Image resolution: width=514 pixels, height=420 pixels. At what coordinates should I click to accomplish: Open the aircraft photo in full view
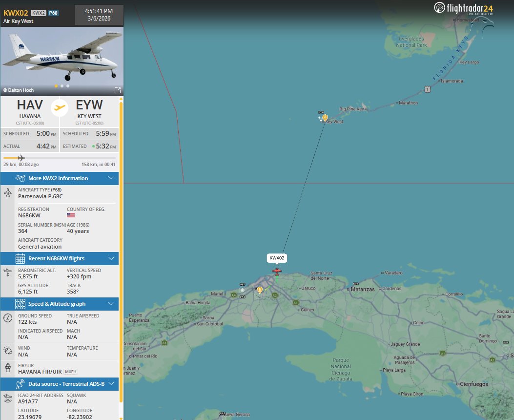tap(116, 90)
